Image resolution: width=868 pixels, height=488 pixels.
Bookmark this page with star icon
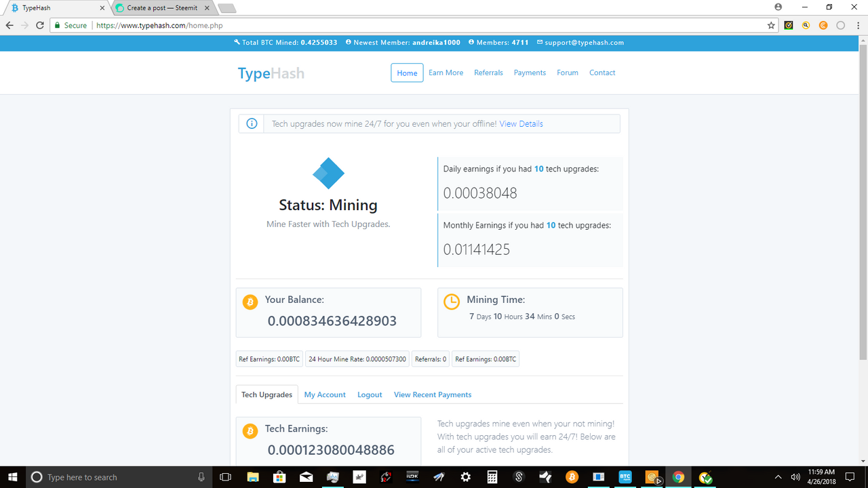(771, 25)
